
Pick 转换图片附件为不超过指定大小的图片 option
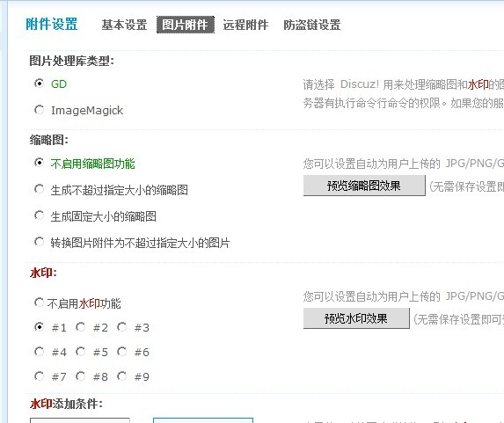[39, 242]
